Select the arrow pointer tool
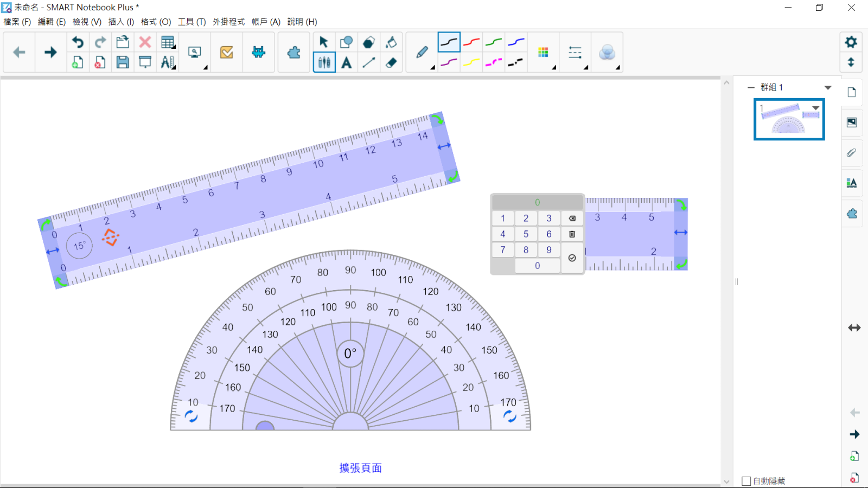 324,42
